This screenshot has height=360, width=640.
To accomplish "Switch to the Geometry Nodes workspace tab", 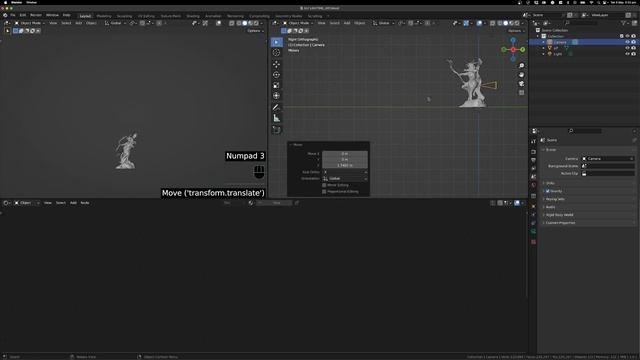I will pyautogui.click(x=289, y=16).
